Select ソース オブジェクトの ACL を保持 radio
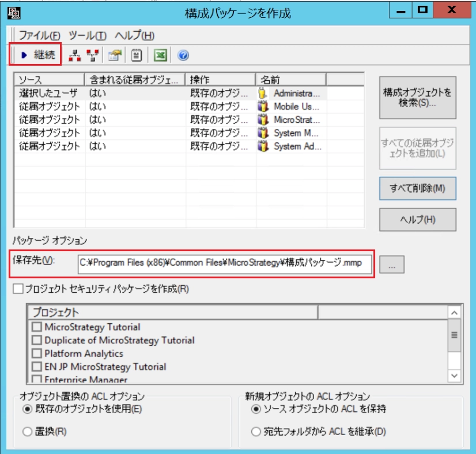The image size is (476, 454). (256, 409)
